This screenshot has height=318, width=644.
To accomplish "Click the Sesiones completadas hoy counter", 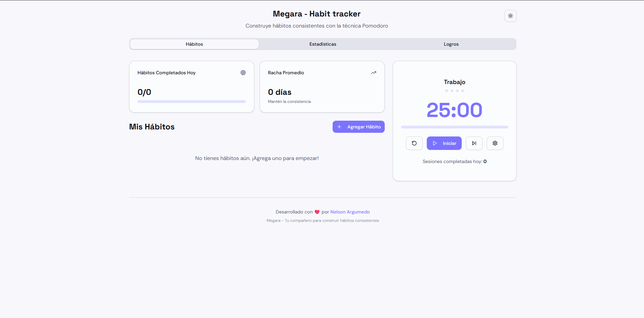I will tap(455, 161).
